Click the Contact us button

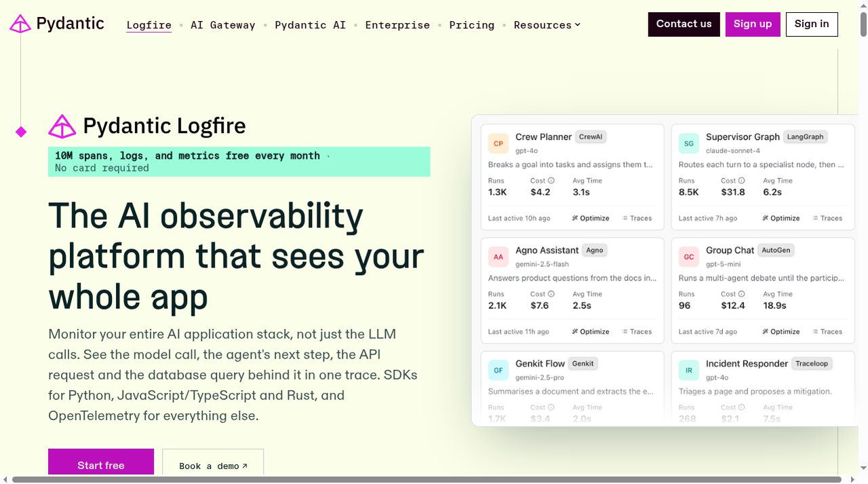(x=684, y=24)
